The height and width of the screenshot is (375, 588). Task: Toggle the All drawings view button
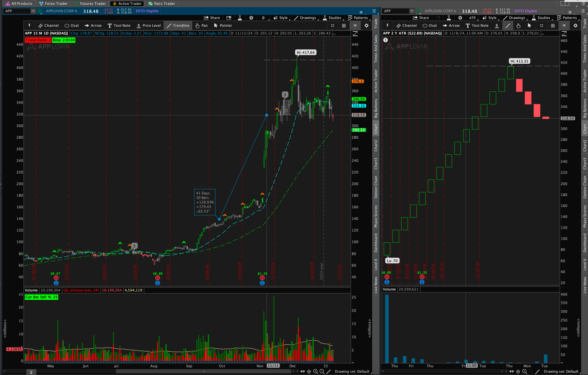click(355, 25)
